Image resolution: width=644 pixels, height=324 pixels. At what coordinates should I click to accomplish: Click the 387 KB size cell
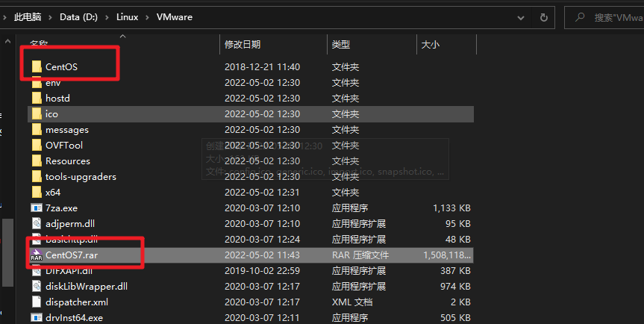coord(455,270)
